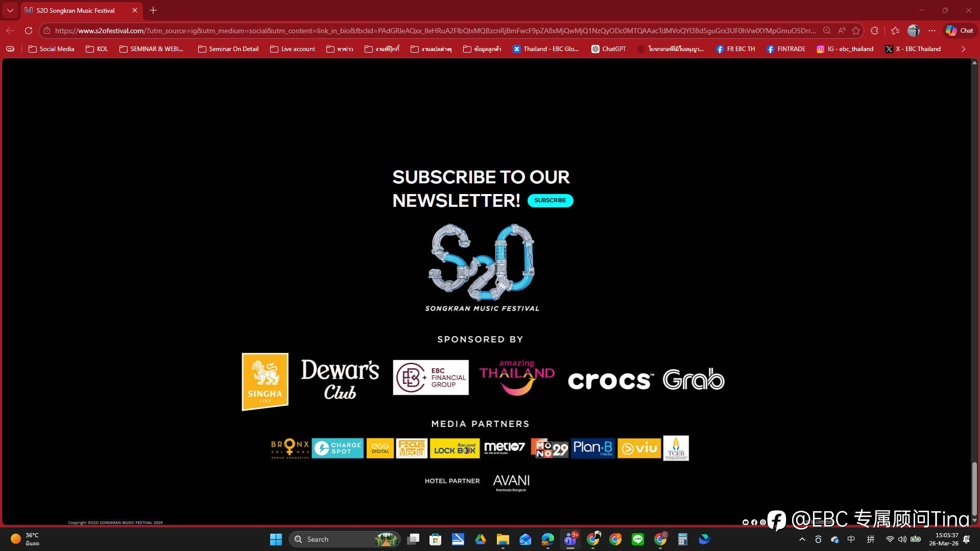The width and height of the screenshot is (980, 551).
Task: Click the SUBSCRIBE newsletter button
Action: [550, 200]
